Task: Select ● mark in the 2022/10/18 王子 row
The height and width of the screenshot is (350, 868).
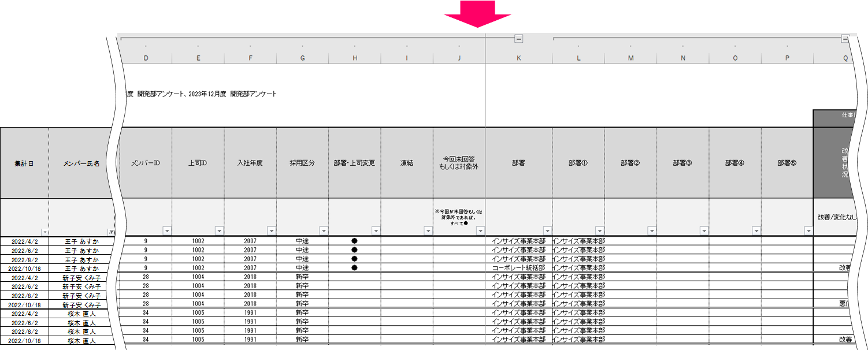Action: (x=355, y=268)
